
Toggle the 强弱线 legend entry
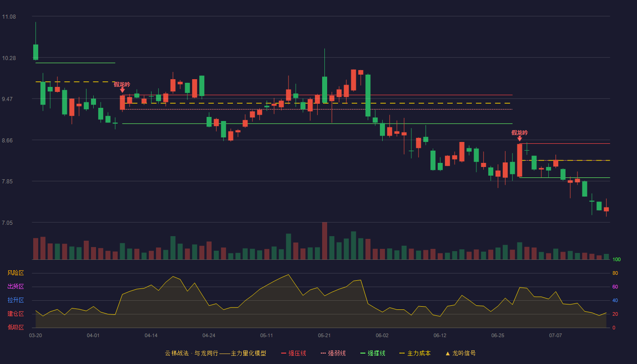333,353
